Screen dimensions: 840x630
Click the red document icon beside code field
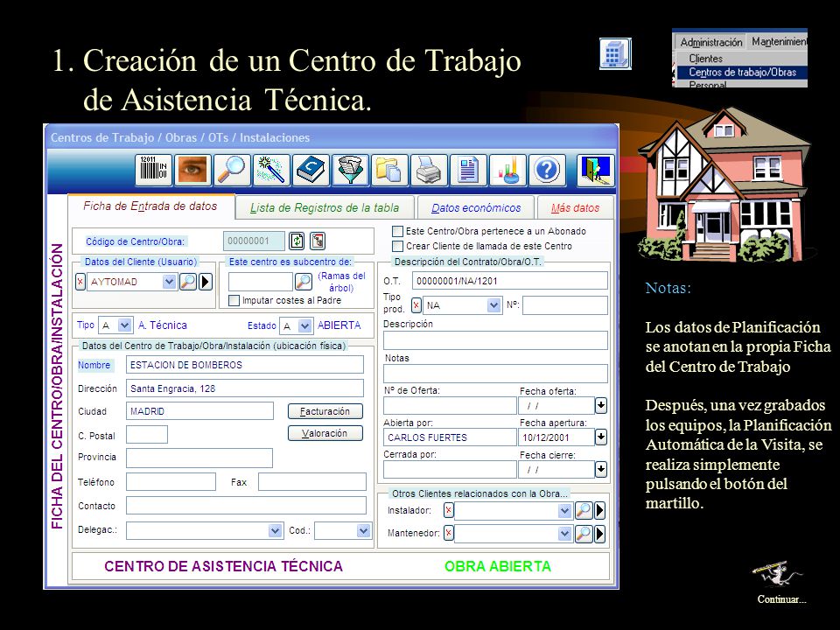click(x=318, y=241)
